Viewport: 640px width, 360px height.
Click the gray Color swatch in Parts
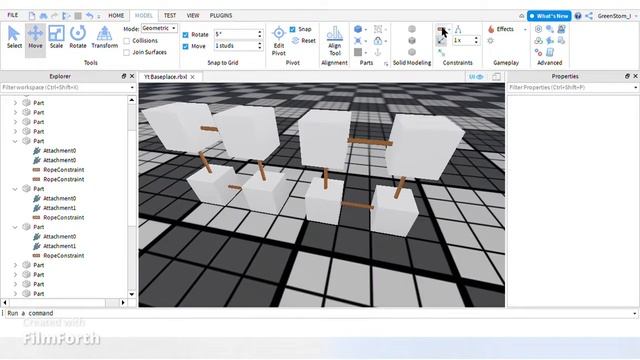point(358,52)
